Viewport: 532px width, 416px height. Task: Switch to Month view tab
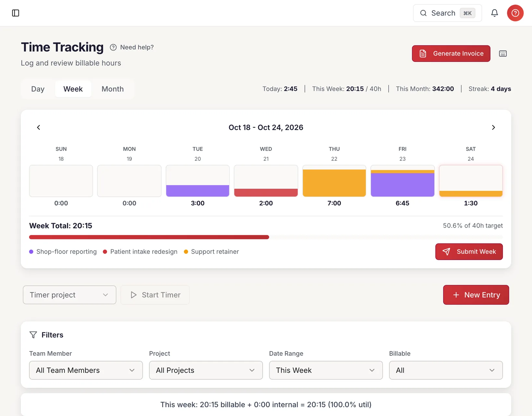click(x=113, y=89)
